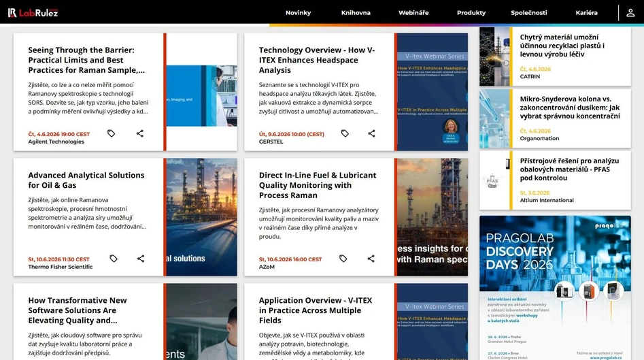Tag the Technology Overview V-ITEX webinar
The width and height of the screenshot is (644, 360).
[345, 133]
